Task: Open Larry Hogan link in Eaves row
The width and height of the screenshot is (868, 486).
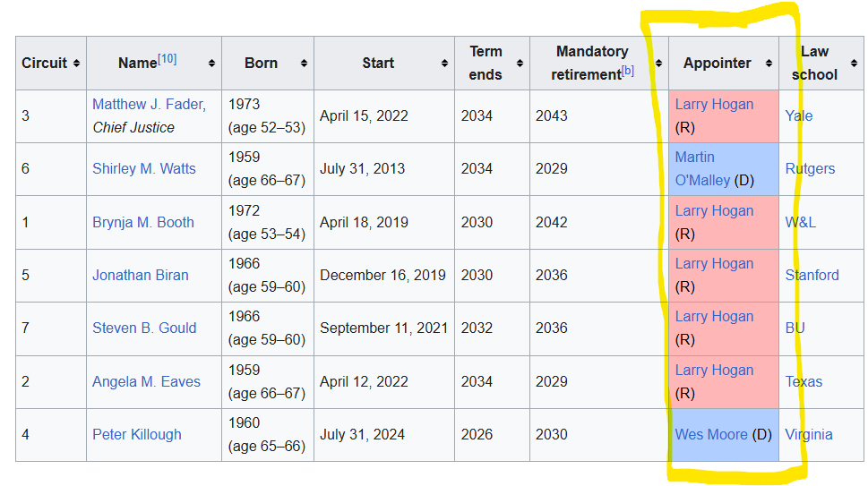Action: [x=714, y=371]
